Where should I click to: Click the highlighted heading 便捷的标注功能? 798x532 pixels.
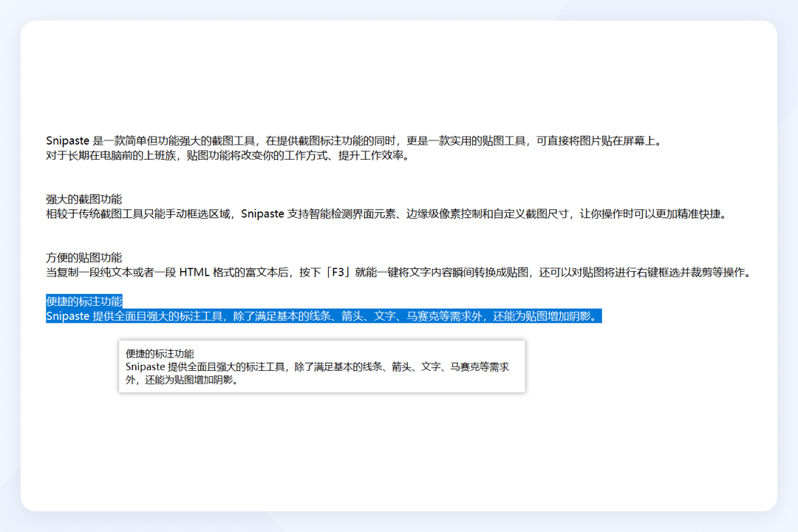83,301
